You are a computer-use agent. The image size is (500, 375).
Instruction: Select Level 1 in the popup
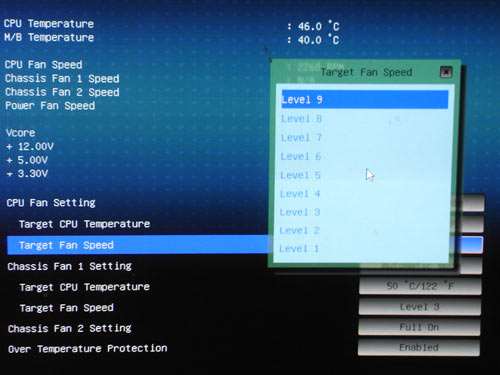(x=365, y=249)
